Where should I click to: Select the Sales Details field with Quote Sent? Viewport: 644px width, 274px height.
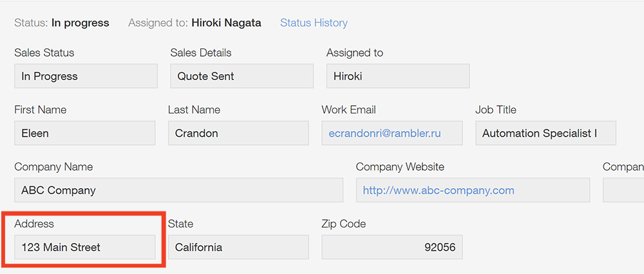(241, 76)
